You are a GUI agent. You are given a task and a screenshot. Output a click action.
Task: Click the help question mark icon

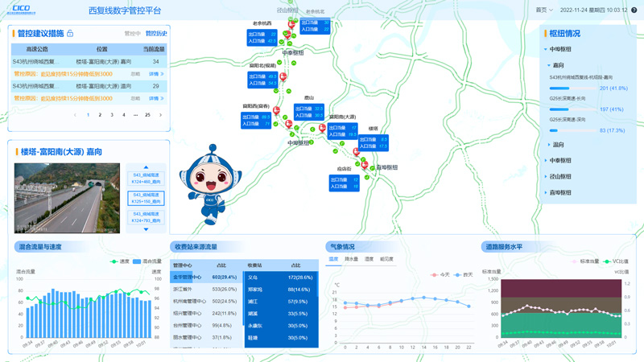[634, 10]
